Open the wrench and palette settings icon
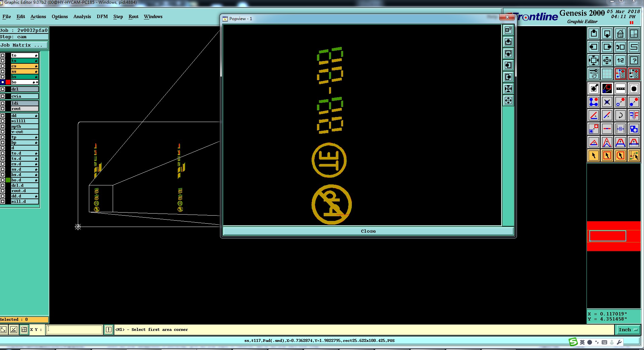Screen dimensions: 644x350 pyautogui.click(x=594, y=74)
